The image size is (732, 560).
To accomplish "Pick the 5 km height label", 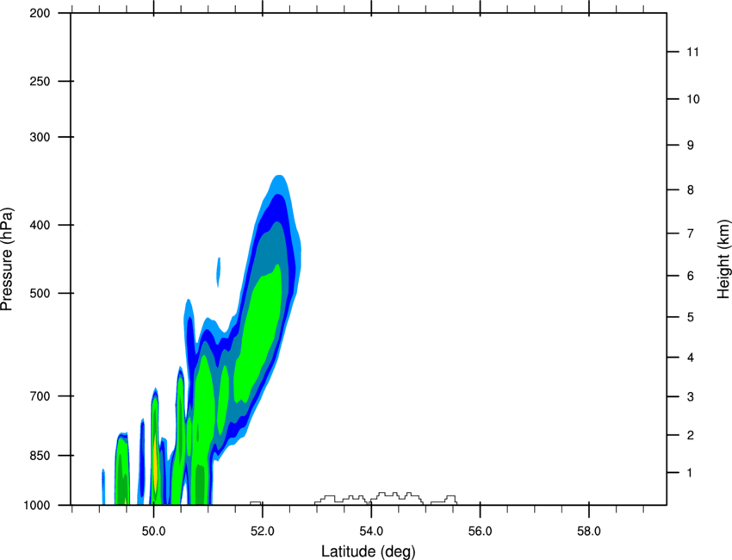I will point(691,317).
